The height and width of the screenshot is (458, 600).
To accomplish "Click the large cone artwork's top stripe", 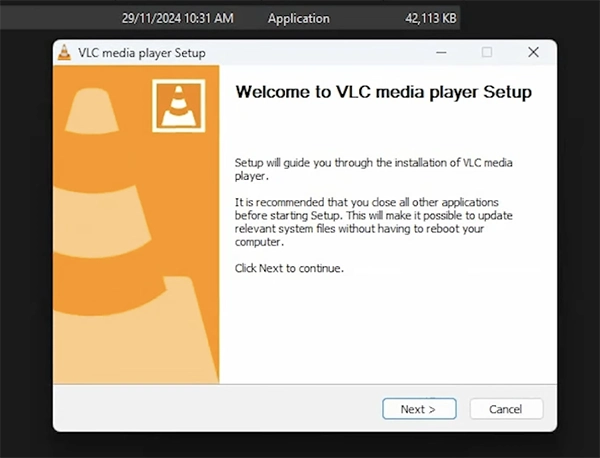I will [x=92, y=111].
